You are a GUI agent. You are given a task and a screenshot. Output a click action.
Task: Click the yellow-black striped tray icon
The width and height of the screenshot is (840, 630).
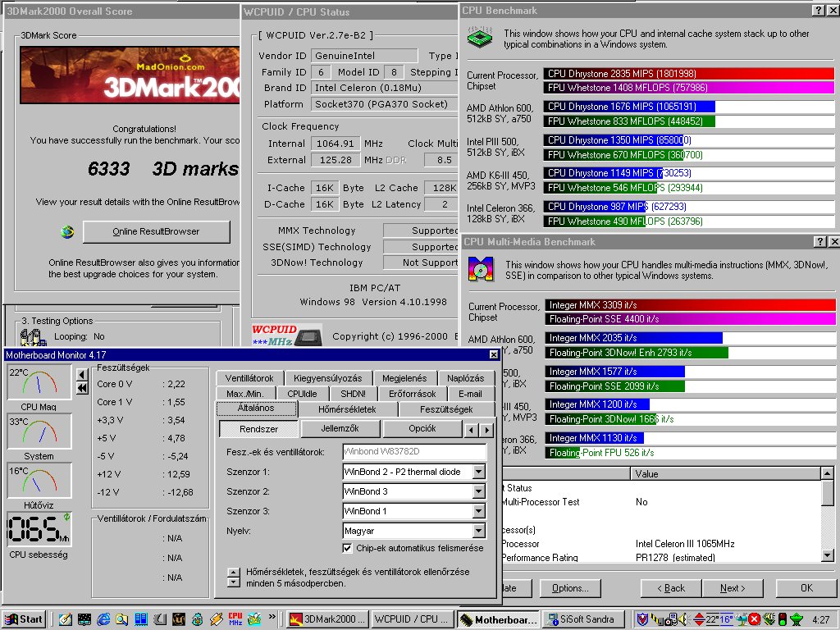[x=657, y=619]
